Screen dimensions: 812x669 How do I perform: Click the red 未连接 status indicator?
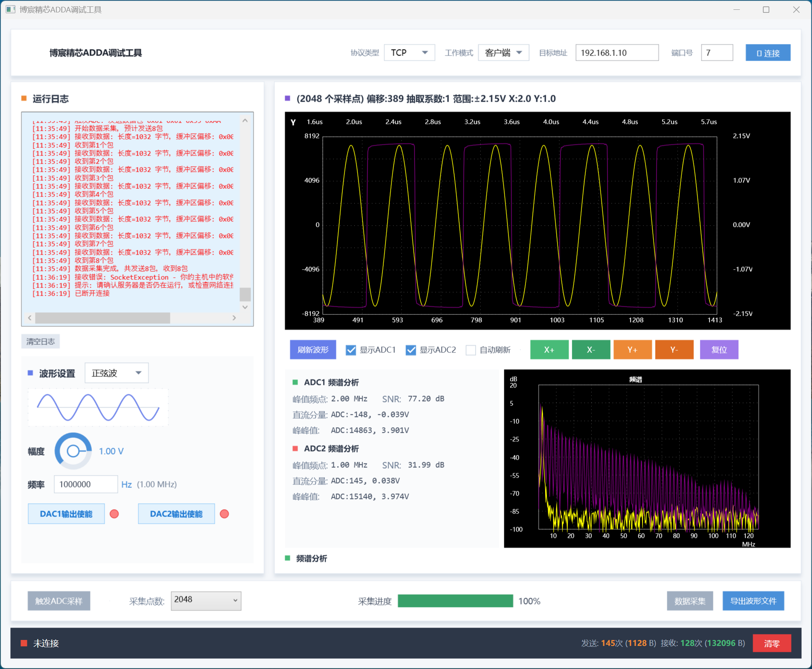pos(24,643)
